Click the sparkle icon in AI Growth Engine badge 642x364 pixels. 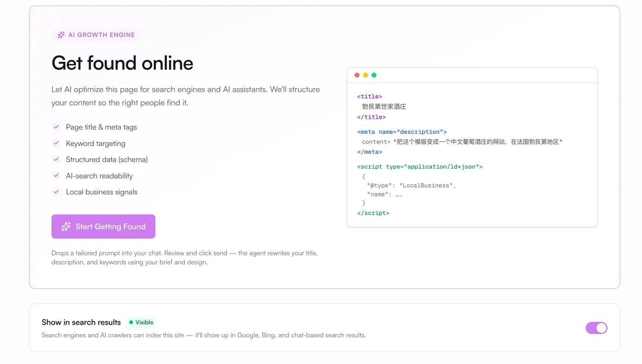61,35
